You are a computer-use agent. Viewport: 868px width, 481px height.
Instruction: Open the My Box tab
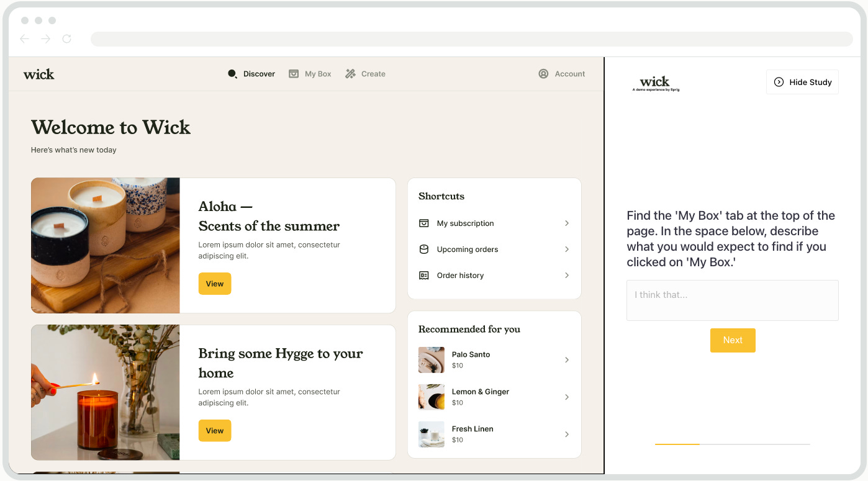[x=310, y=74]
